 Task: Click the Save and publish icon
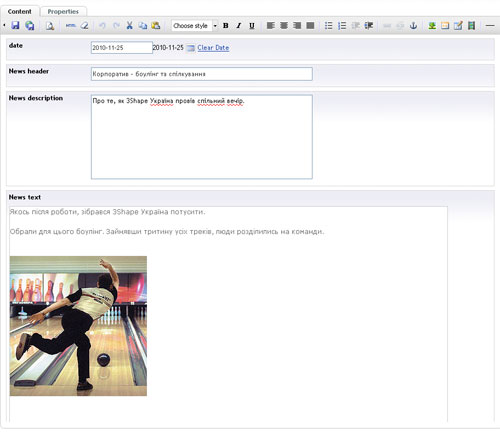30,25
